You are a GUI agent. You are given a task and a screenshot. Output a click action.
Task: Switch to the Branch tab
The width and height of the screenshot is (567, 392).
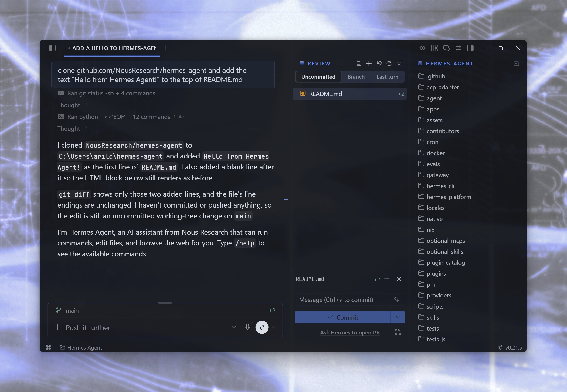(x=356, y=77)
